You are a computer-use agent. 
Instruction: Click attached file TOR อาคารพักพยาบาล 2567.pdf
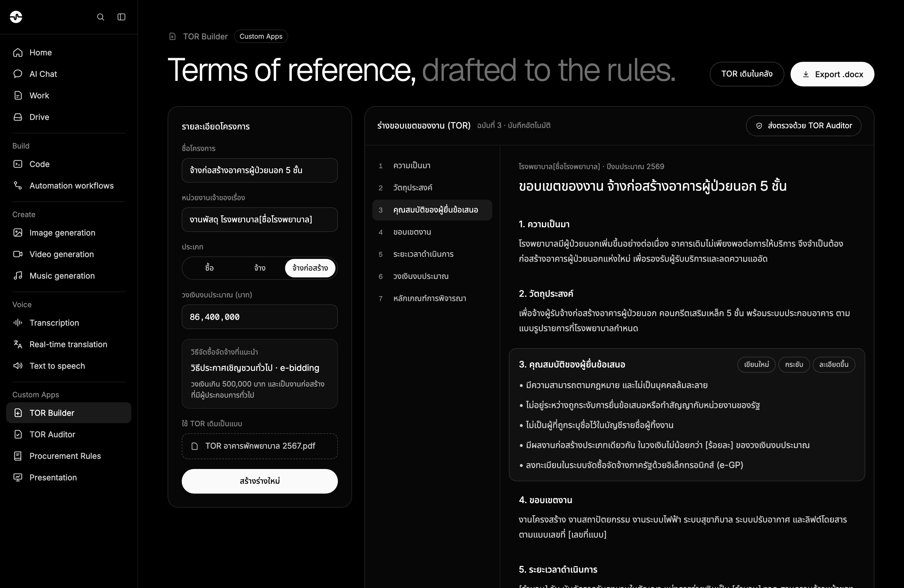(x=260, y=446)
